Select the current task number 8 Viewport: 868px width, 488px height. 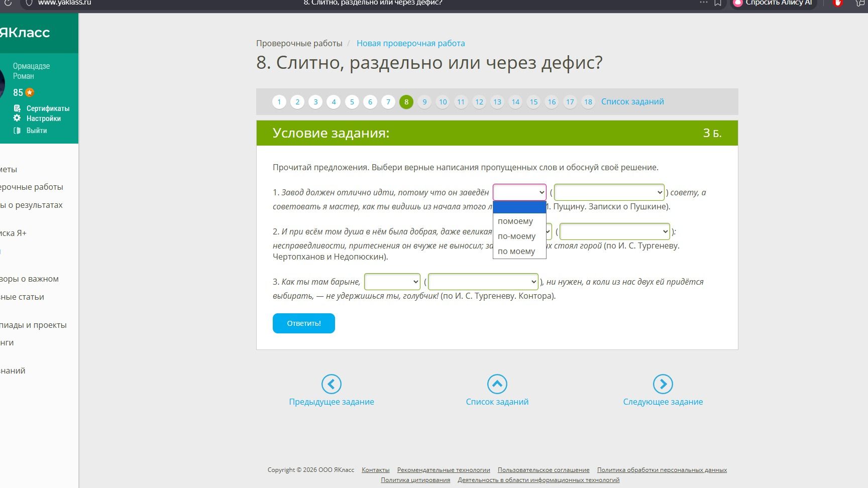tap(406, 102)
